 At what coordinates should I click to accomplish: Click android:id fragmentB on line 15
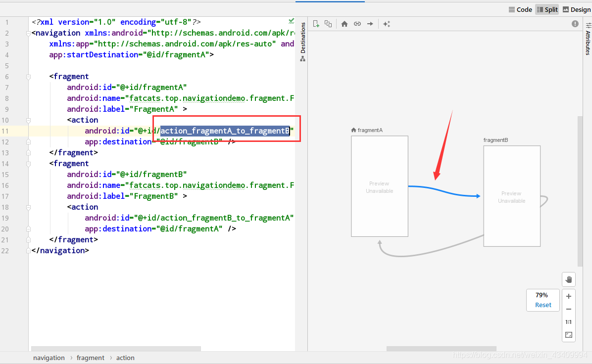pos(127,174)
